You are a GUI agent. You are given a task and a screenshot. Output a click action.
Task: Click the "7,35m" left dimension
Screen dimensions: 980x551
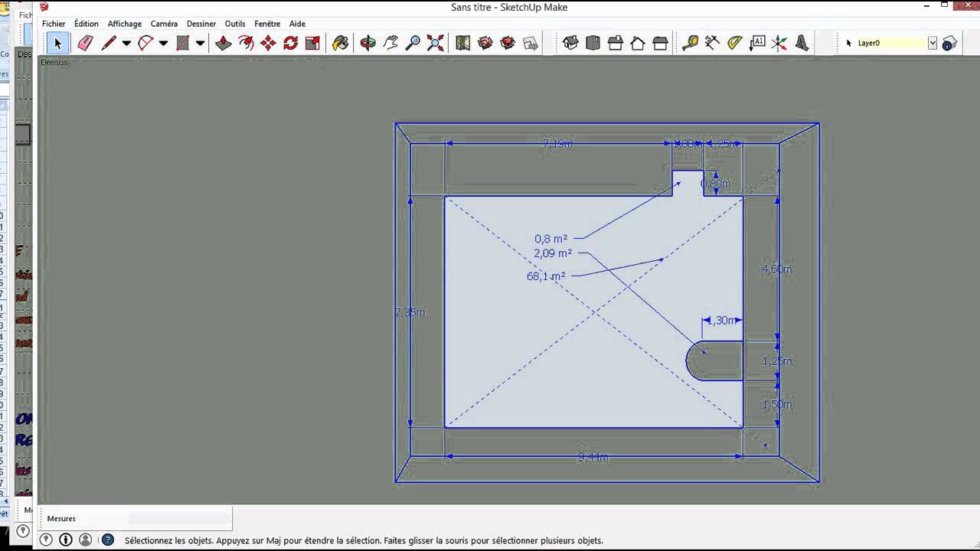click(410, 312)
